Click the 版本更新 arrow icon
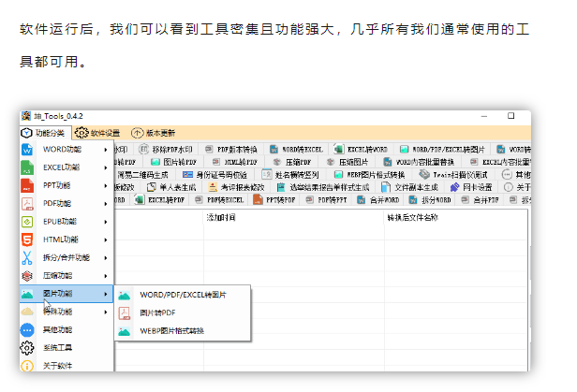The height and width of the screenshot is (392, 577). click(138, 133)
